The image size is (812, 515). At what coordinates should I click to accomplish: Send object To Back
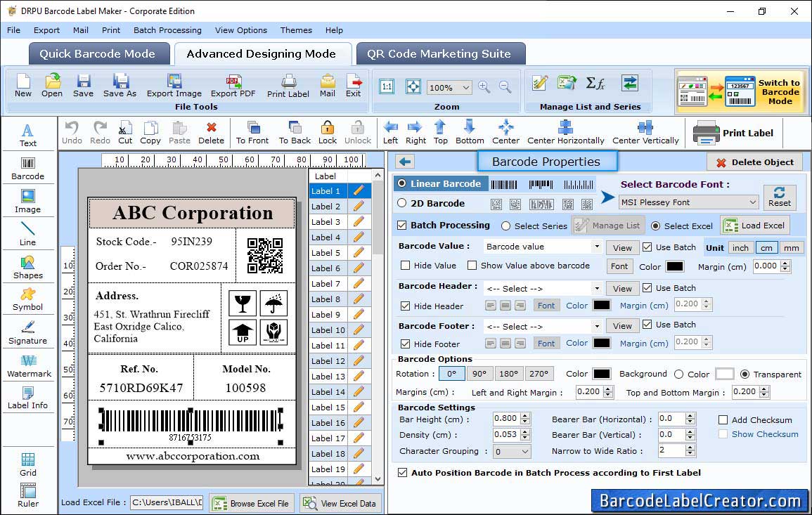295,133
